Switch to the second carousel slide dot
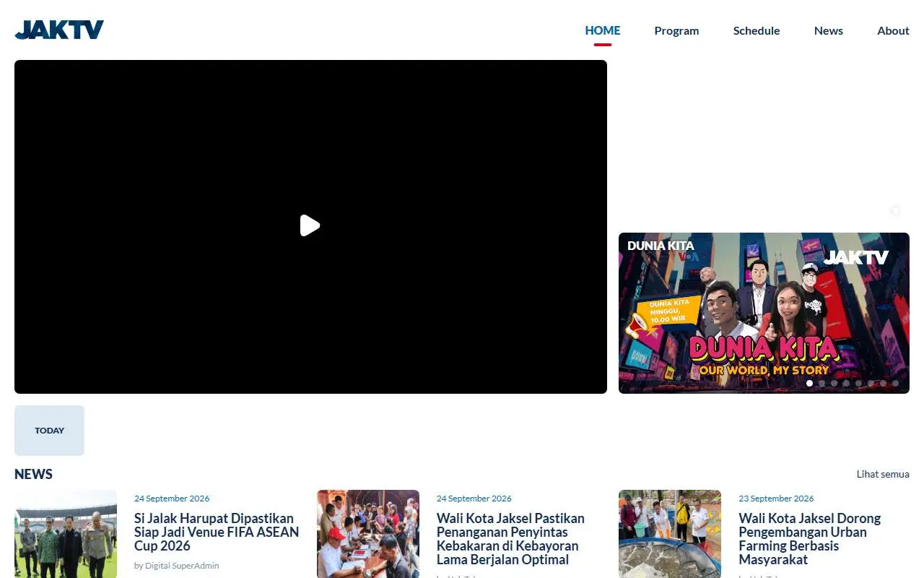This screenshot has width=924, height=578. pos(821,384)
